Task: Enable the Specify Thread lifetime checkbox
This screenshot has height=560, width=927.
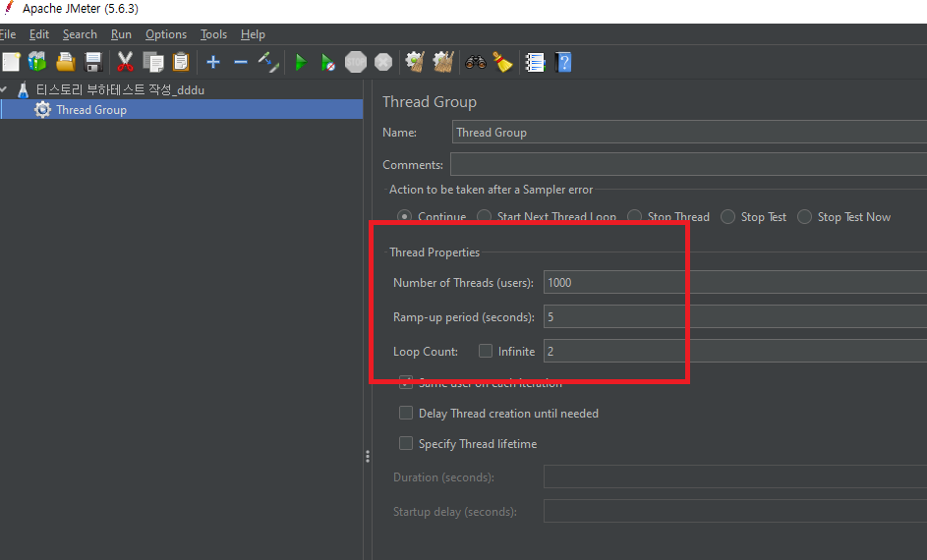Action: (x=406, y=443)
